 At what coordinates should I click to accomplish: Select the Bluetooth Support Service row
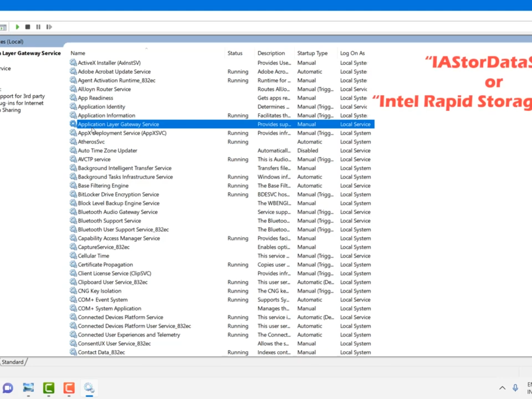pos(109,221)
